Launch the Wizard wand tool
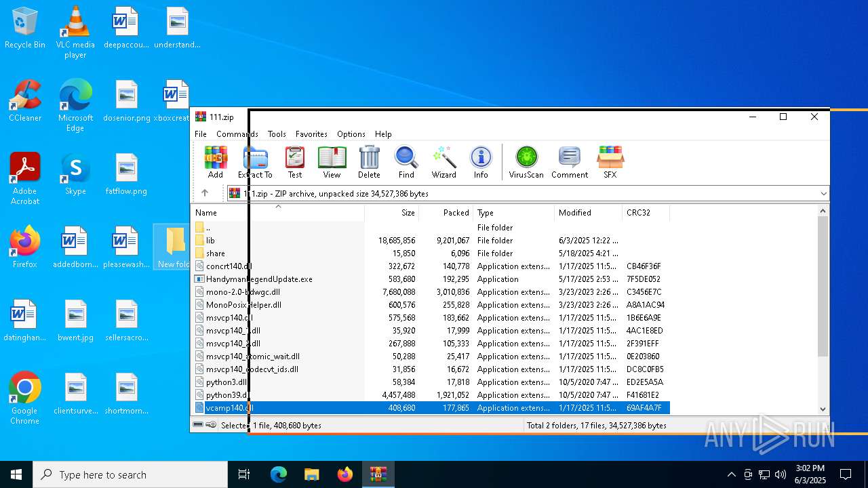868x488 pixels. 444,162
